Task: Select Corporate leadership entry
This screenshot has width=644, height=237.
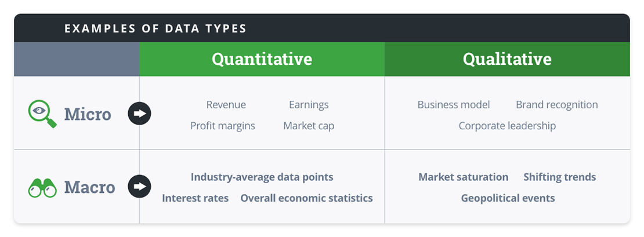Action: [507, 126]
